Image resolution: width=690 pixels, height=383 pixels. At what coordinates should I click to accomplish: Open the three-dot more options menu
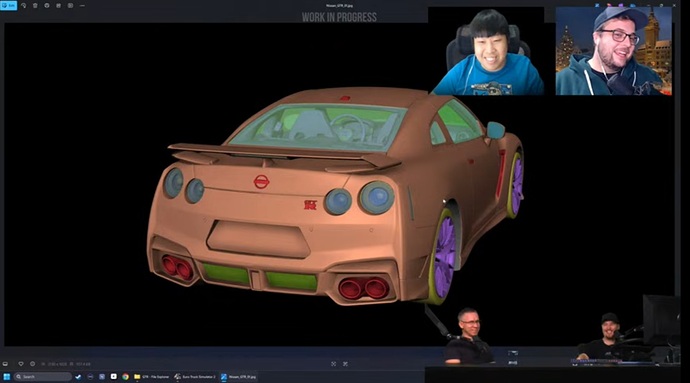coord(82,6)
